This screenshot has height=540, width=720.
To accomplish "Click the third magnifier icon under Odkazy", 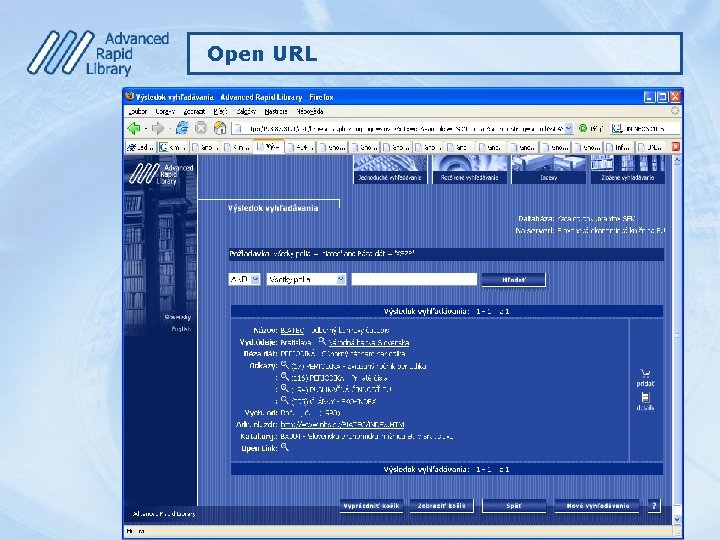I will coord(284,388).
